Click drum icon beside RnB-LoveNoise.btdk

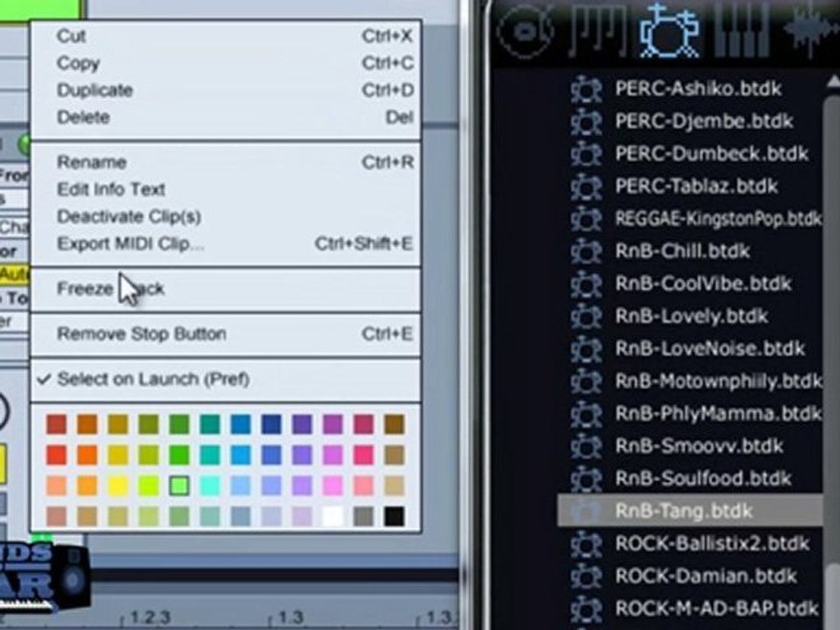point(586,349)
